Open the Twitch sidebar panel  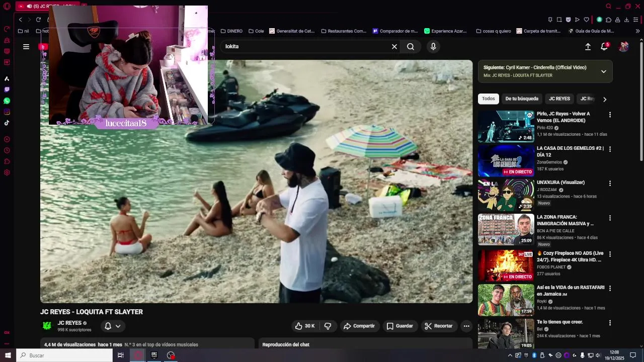pos(7,89)
